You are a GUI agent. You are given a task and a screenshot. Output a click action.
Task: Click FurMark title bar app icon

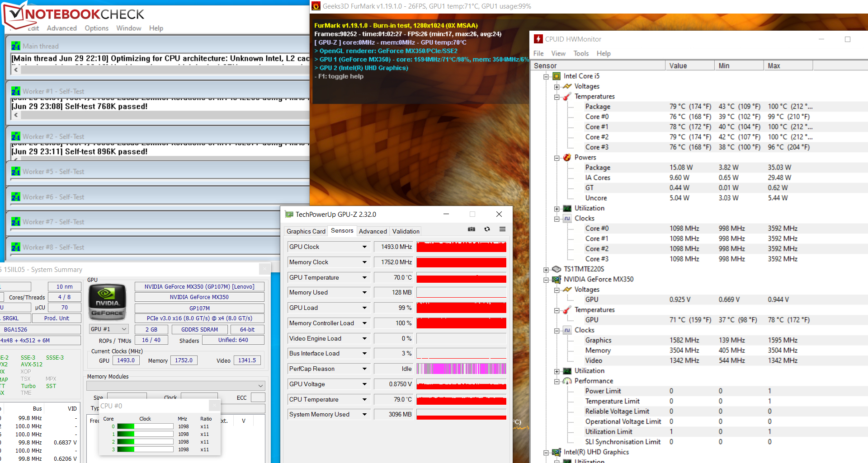316,6
